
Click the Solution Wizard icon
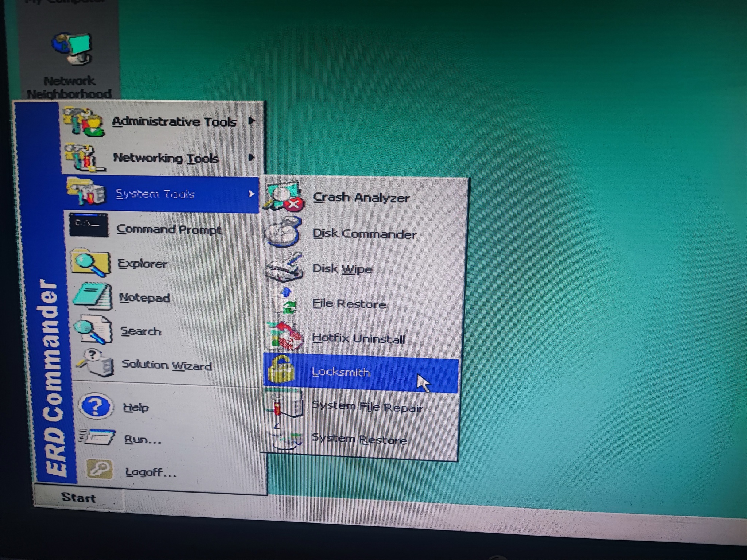coord(96,362)
